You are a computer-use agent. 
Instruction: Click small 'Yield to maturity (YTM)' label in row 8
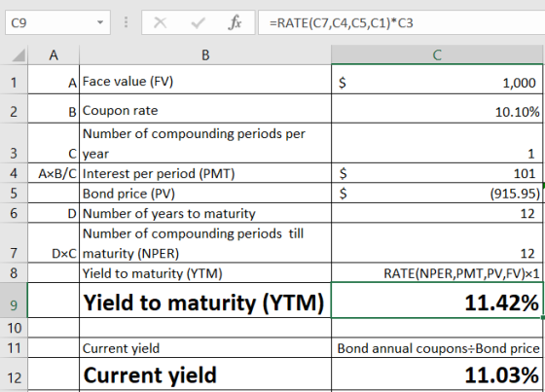point(205,272)
